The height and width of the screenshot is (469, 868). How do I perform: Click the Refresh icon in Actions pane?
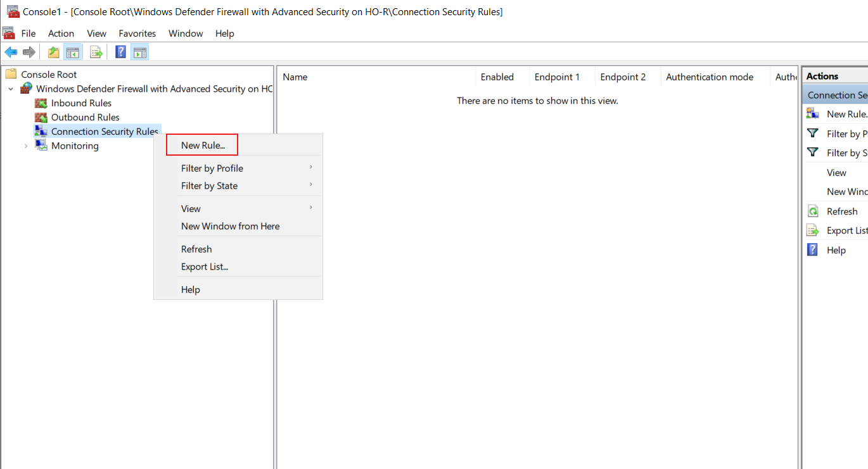pos(813,211)
